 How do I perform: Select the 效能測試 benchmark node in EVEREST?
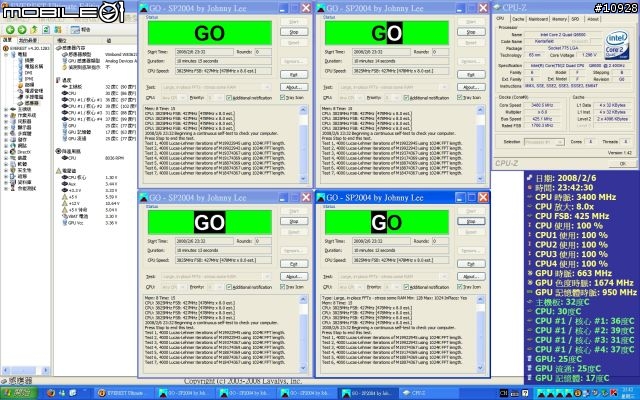click(23, 189)
